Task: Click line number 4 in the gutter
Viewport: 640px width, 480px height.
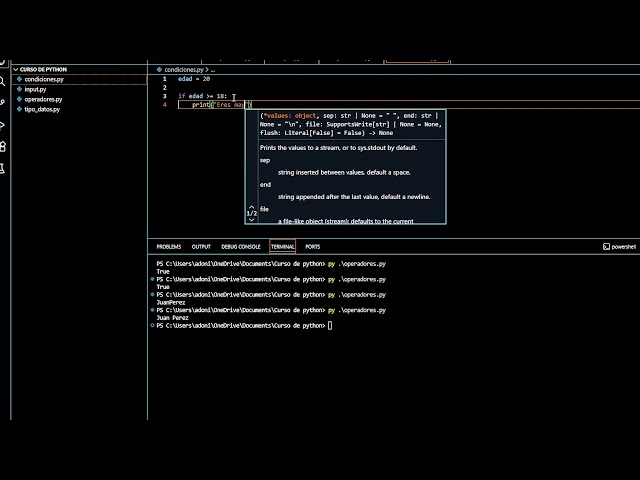Action: 165,104
